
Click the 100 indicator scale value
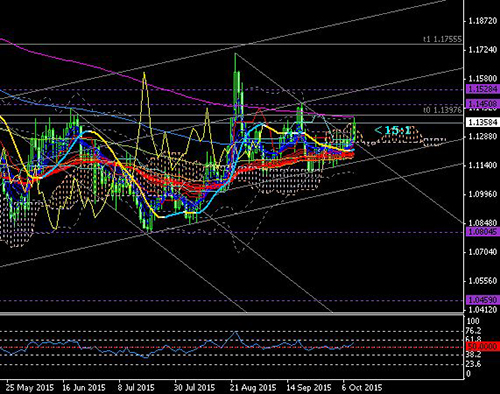473,321
